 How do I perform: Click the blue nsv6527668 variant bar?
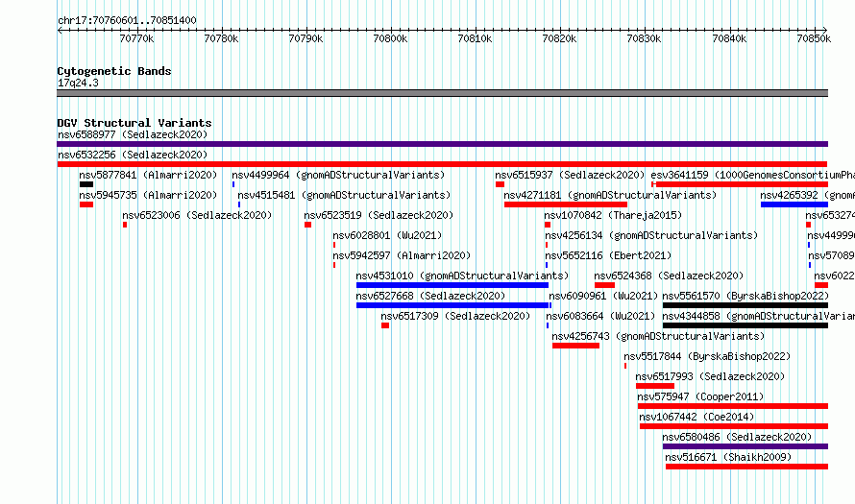[x=452, y=305]
